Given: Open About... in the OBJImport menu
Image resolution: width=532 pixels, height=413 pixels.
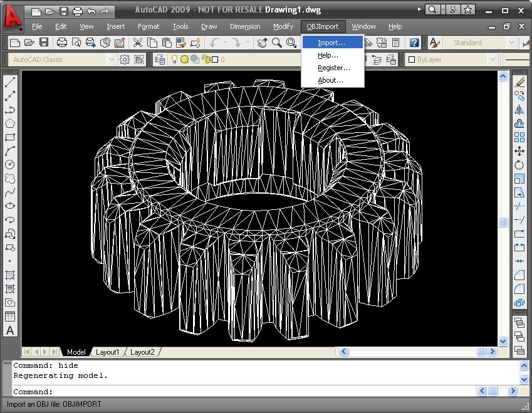Looking at the screenshot, I should click(330, 80).
